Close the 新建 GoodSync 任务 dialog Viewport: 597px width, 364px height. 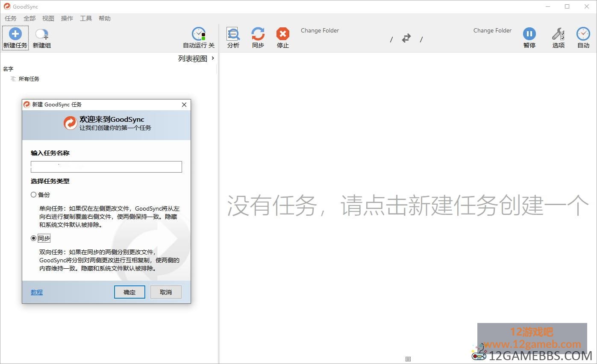click(184, 105)
